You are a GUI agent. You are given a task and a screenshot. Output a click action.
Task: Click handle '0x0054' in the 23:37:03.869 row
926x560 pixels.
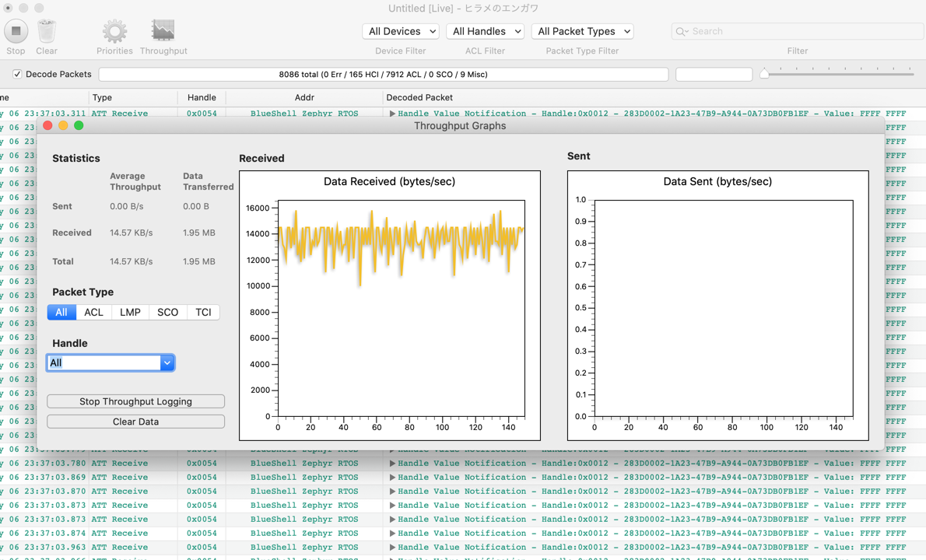202,478
